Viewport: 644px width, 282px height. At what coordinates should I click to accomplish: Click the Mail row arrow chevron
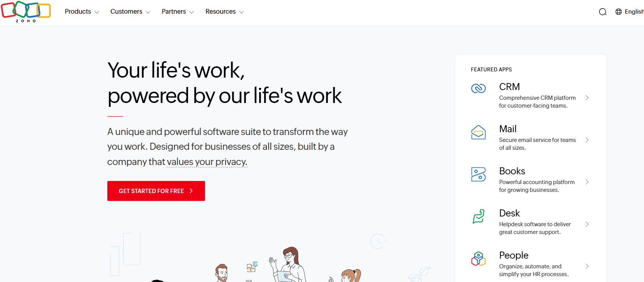point(587,140)
